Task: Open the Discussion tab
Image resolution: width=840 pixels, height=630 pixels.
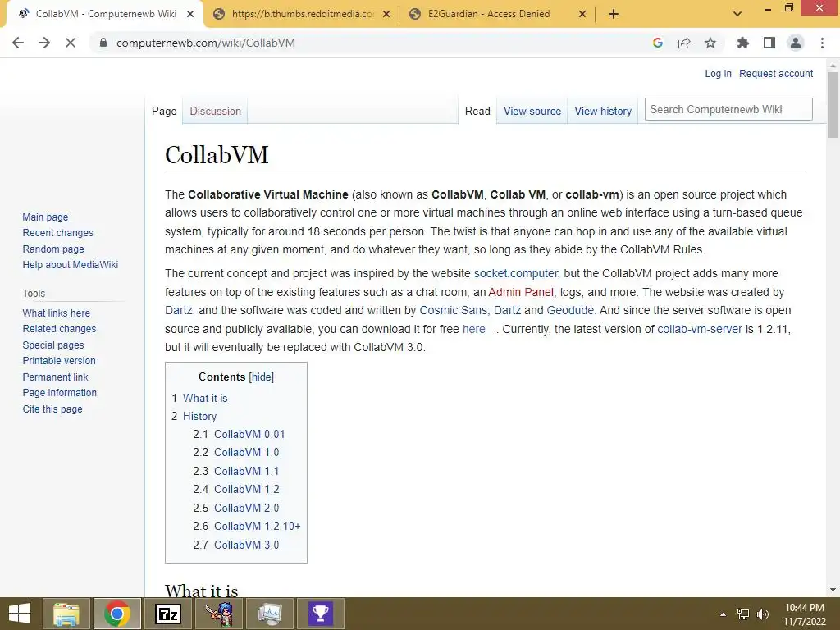Action: [x=216, y=111]
